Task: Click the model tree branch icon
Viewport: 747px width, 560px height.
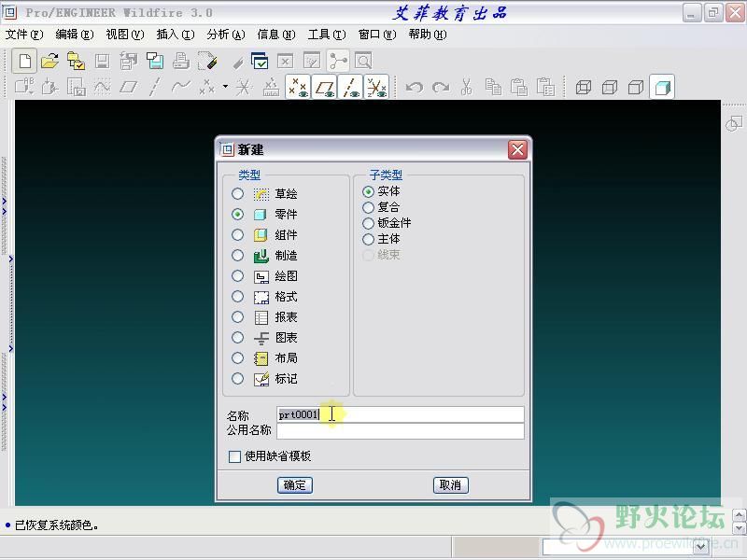Action: [x=338, y=62]
